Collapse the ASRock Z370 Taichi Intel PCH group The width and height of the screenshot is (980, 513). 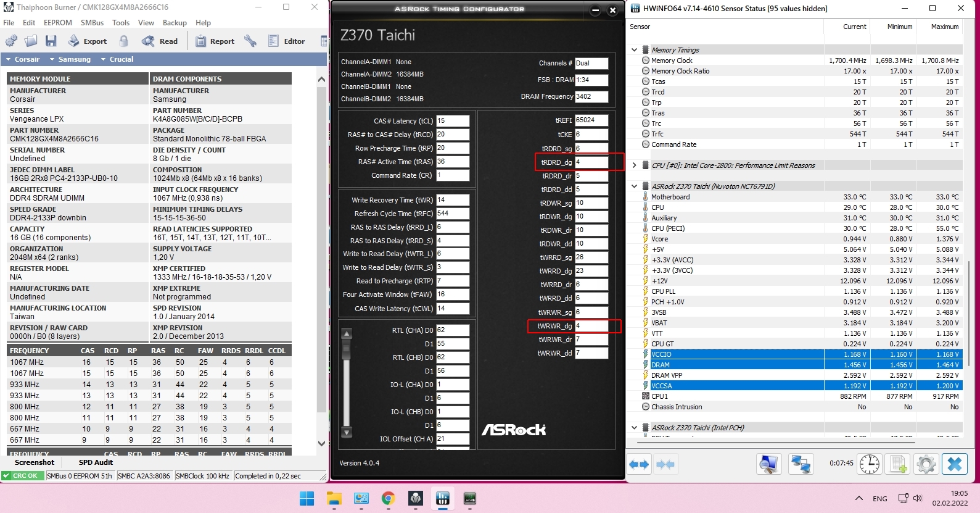pyautogui.click(x=634, y=428)
